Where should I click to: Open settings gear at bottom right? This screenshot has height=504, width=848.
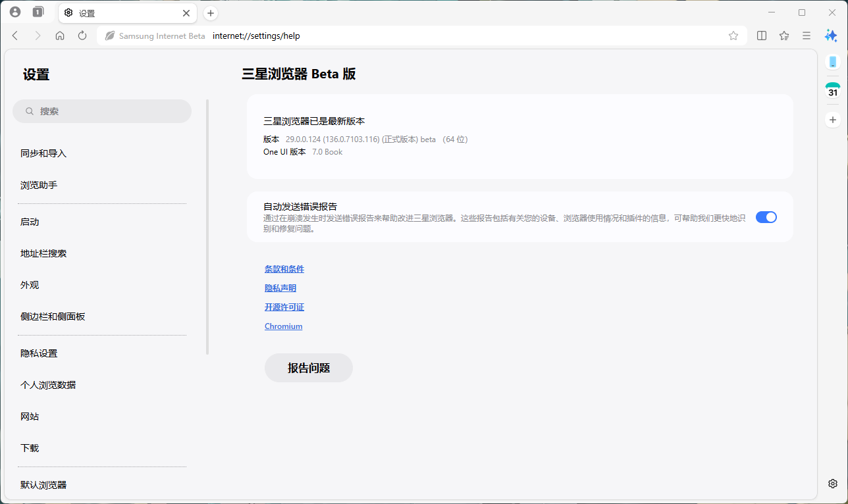point(832,482)
